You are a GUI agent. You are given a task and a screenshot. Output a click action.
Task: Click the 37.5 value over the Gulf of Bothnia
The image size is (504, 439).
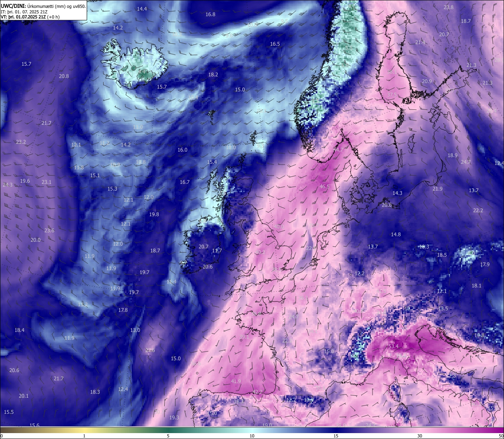coord(392,95)
